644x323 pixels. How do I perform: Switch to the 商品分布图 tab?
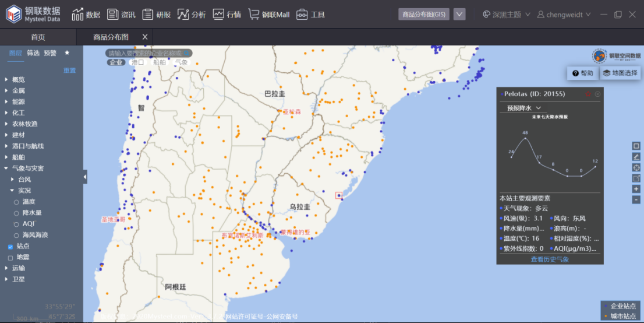(x=111, y=37)
